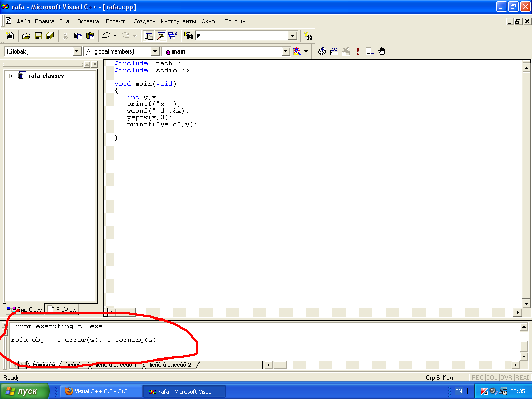
Task: Click the пуск Start button
Action: (25, 391)
